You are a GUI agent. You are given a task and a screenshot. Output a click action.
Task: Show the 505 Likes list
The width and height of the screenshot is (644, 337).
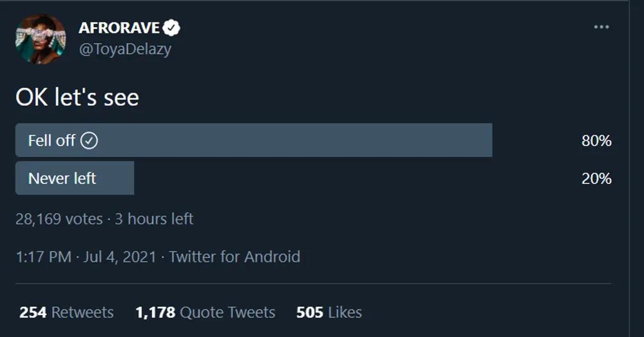[x=328, y=313]
